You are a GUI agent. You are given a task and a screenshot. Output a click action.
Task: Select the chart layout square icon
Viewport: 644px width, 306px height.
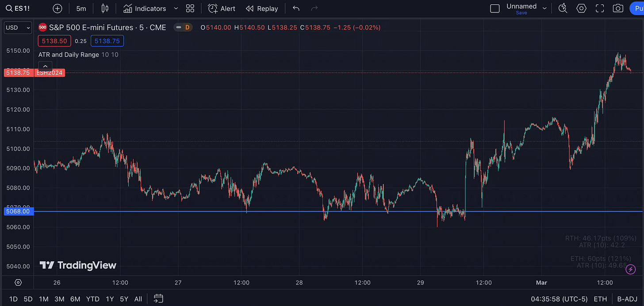pyautogui.click(x=495, y=8)
